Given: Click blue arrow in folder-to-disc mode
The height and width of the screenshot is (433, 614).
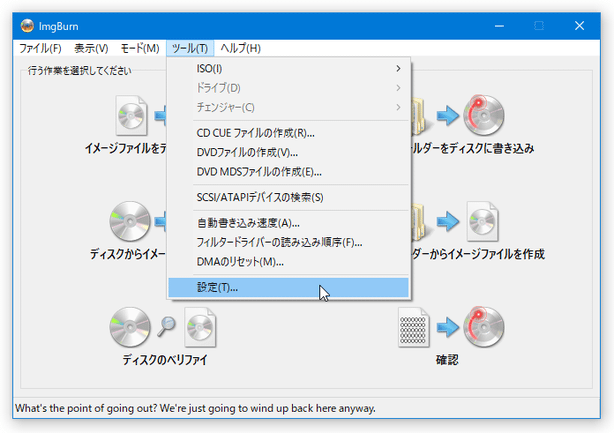Looking at the screenshot, I should [x=448, y=115].
